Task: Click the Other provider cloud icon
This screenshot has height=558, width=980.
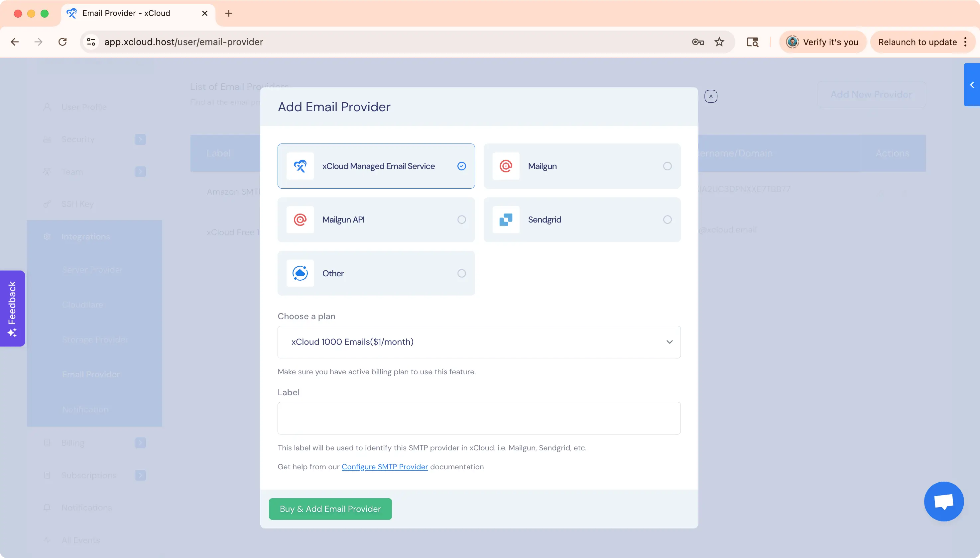Action: (300, 273)
